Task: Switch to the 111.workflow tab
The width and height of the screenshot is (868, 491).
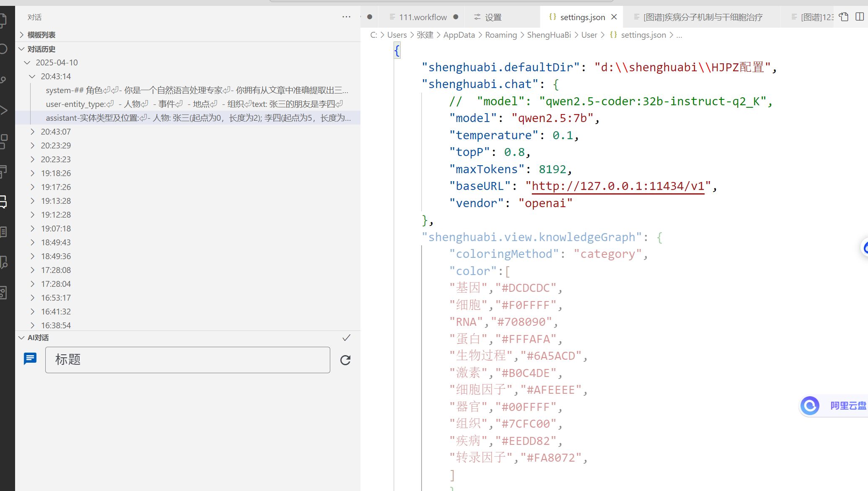Action: point(422,17)
